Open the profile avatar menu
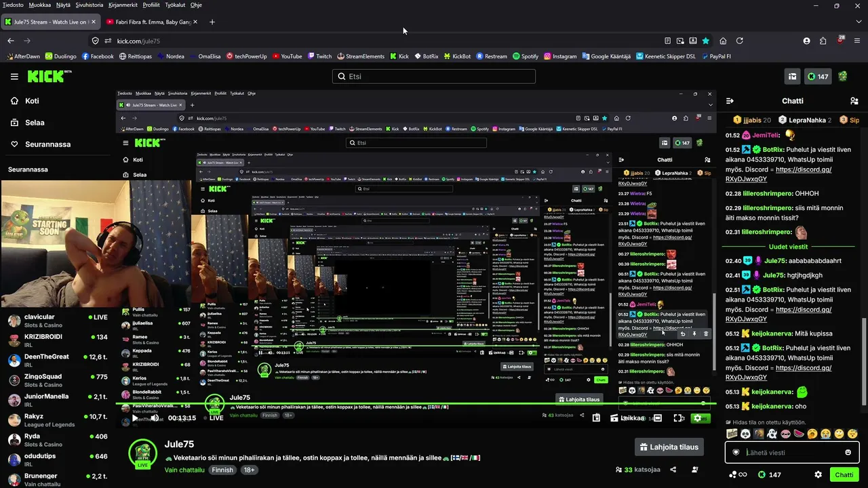The width and height of the screenshot is (868, 488). 843,77
